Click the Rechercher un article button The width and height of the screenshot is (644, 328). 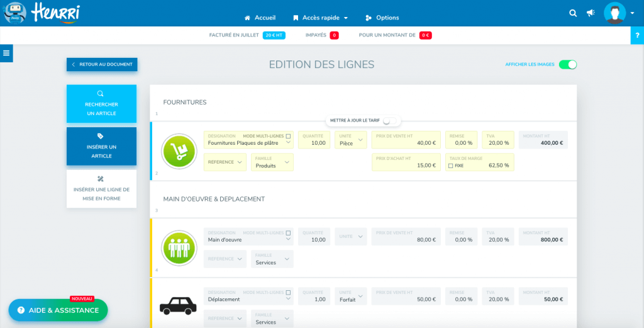tap(101, 103)
